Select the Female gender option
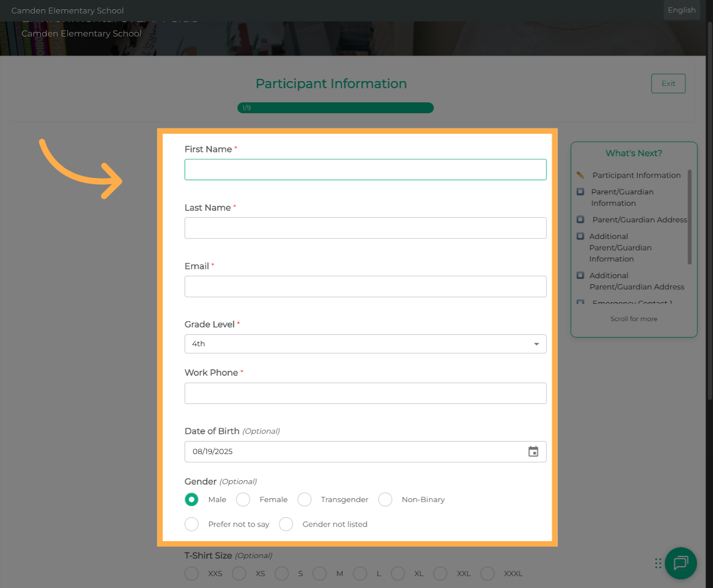The width and height of the screenshot is (713, 588). click(243, 499)
